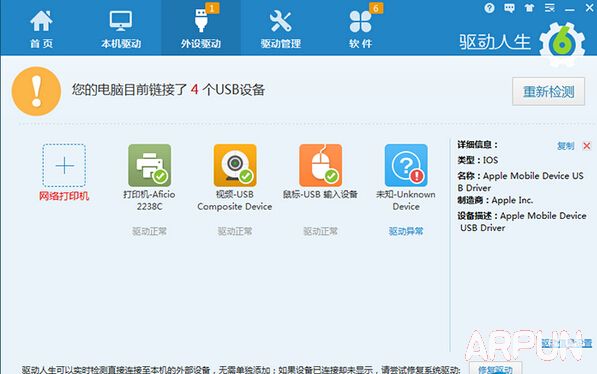597x374 pixels.
Task: Click the 驱动异常 link
Action: [406, 231]
